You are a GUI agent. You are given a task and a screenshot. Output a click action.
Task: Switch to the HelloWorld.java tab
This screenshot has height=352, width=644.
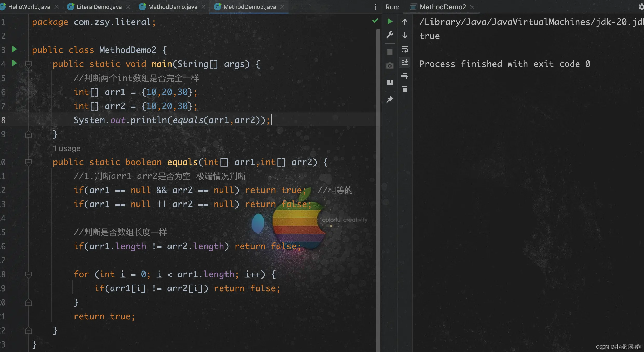point(29,7)
